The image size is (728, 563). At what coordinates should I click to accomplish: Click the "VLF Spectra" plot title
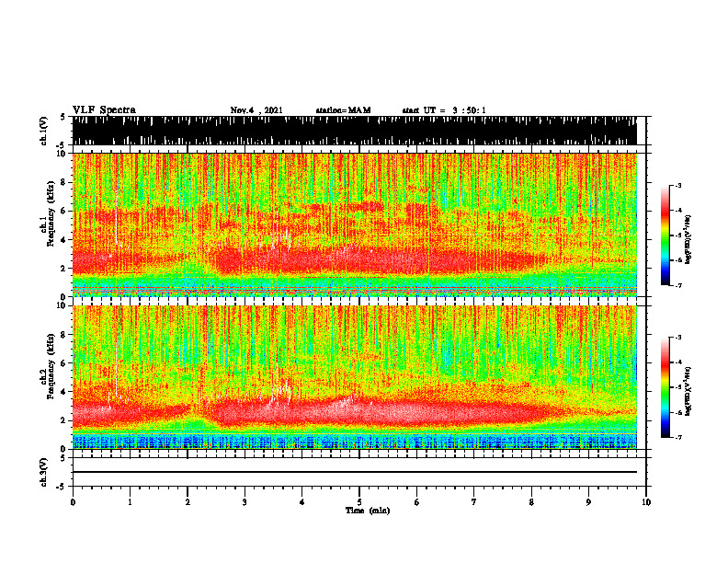(104, 110)
